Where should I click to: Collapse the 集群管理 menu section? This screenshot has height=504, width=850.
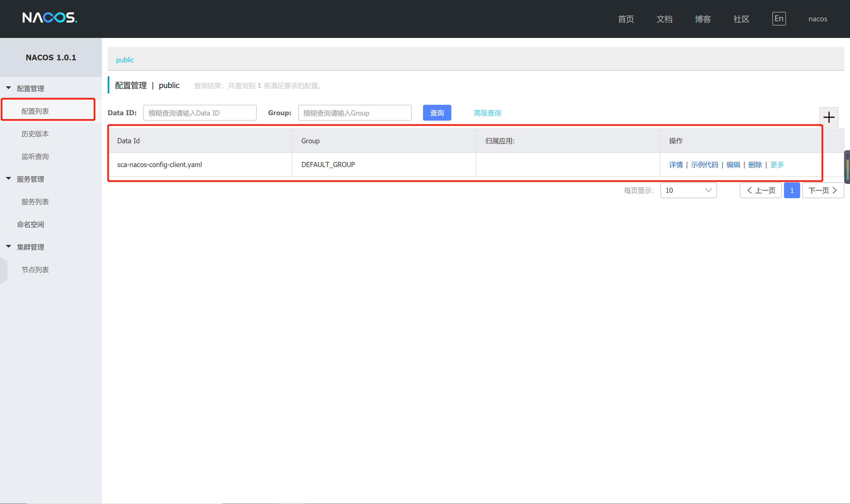point(9,247)
